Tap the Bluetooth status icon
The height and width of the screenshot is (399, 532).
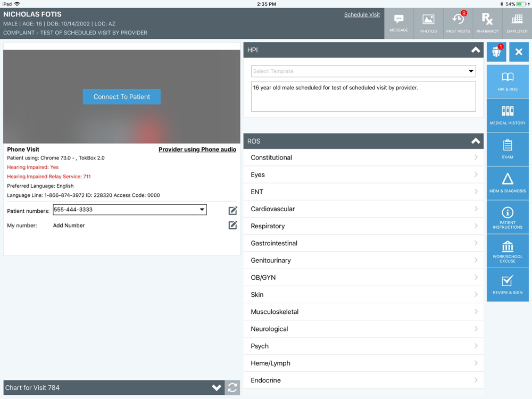click(x=502, y=4)
